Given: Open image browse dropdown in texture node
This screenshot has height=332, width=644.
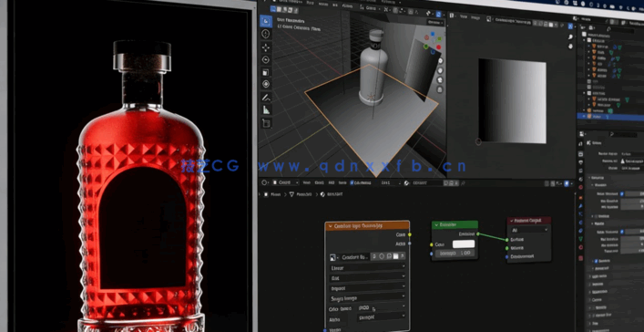Looking at the screenshot, I should (334, 256).
